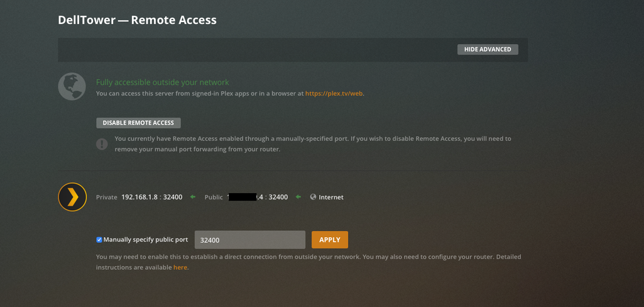This screenshot has width=644, height=307.
Task: Uncheck the Manually specify public port checkbox
Action: 99,240
